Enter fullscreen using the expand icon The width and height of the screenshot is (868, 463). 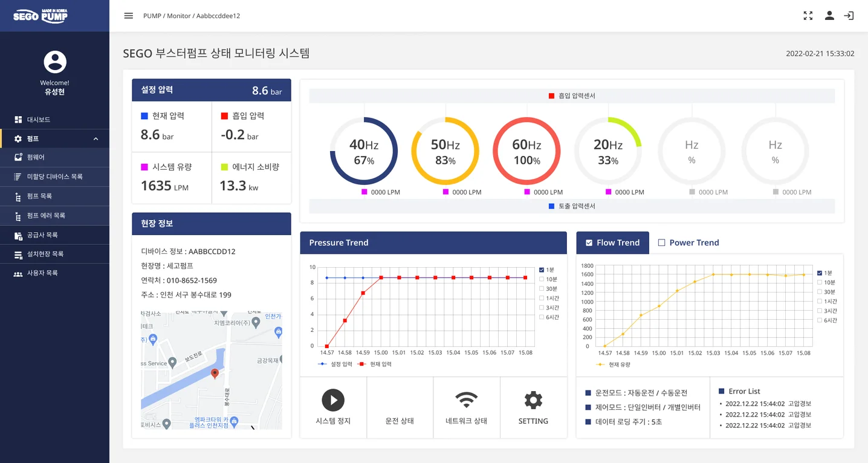pyautogui.click(x=808, y=16)
